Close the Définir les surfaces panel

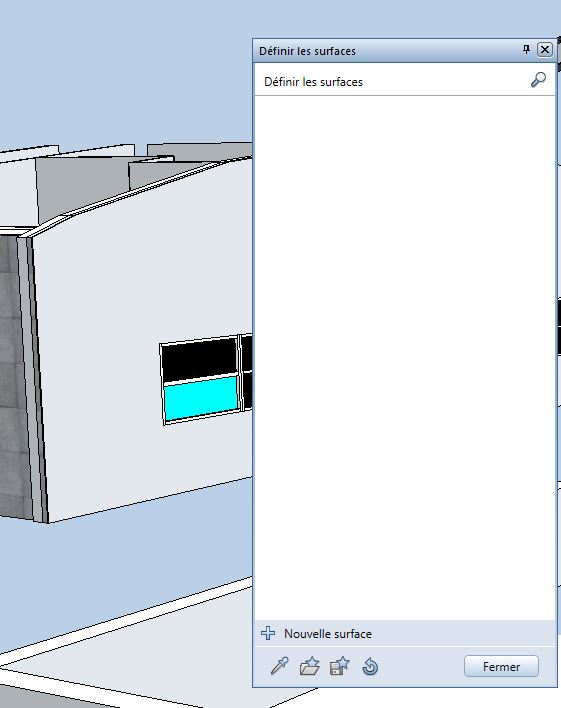545,49
